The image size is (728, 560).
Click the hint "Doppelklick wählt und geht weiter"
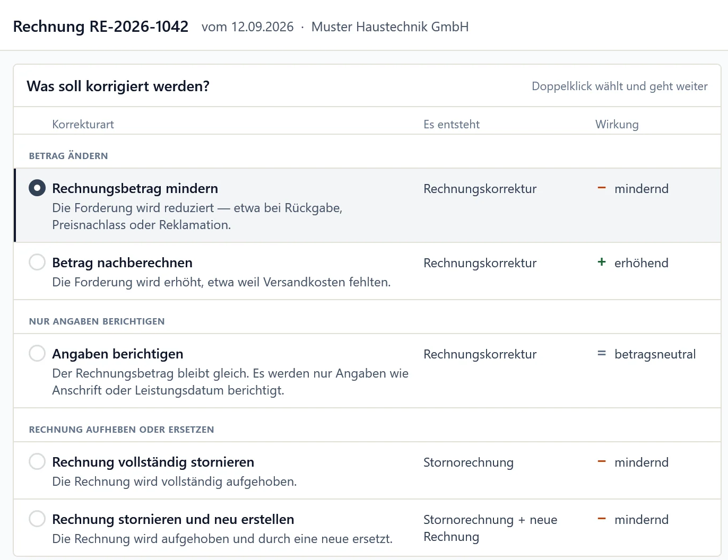(620, 86)
